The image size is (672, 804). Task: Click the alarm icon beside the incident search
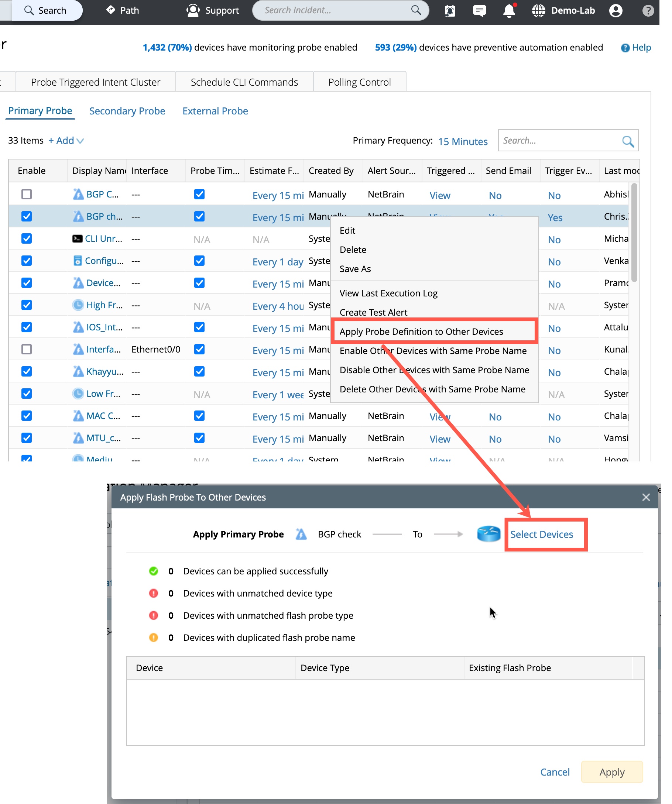pyautogui.click(x=450, y=11)
